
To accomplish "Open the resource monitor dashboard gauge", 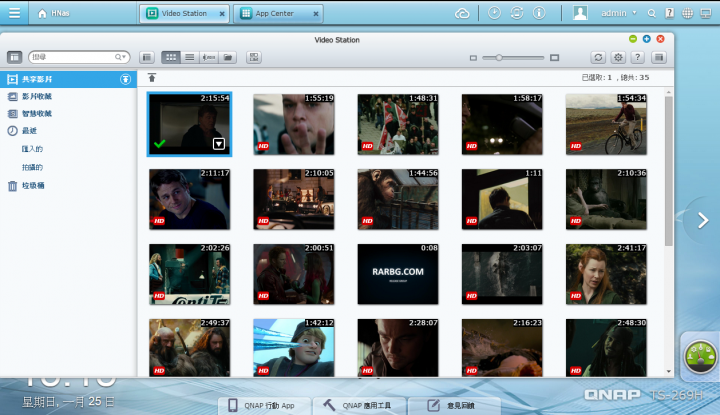I will tap(700, 356).
